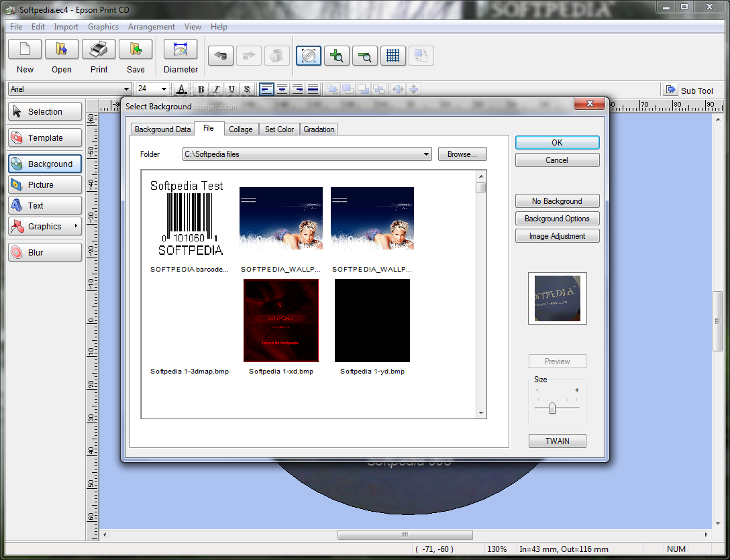The image size is (730, 560).
Task: Open Image Adjustment
Action: click(557, 236)
